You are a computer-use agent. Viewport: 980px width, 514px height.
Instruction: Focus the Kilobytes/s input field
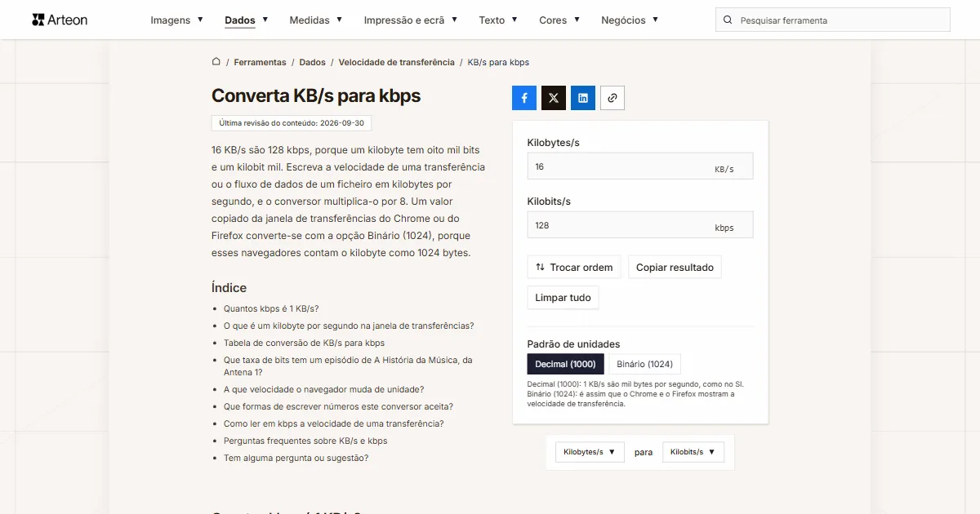point(640,166)
